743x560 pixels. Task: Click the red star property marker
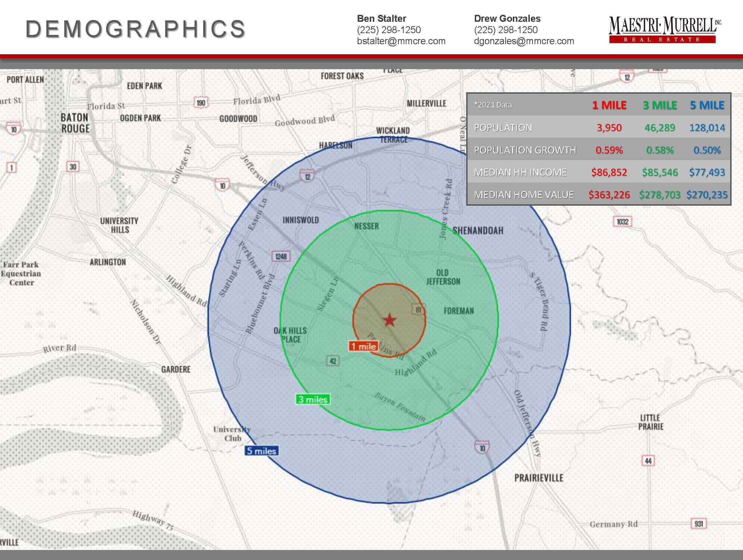click(x=389, y=320)
